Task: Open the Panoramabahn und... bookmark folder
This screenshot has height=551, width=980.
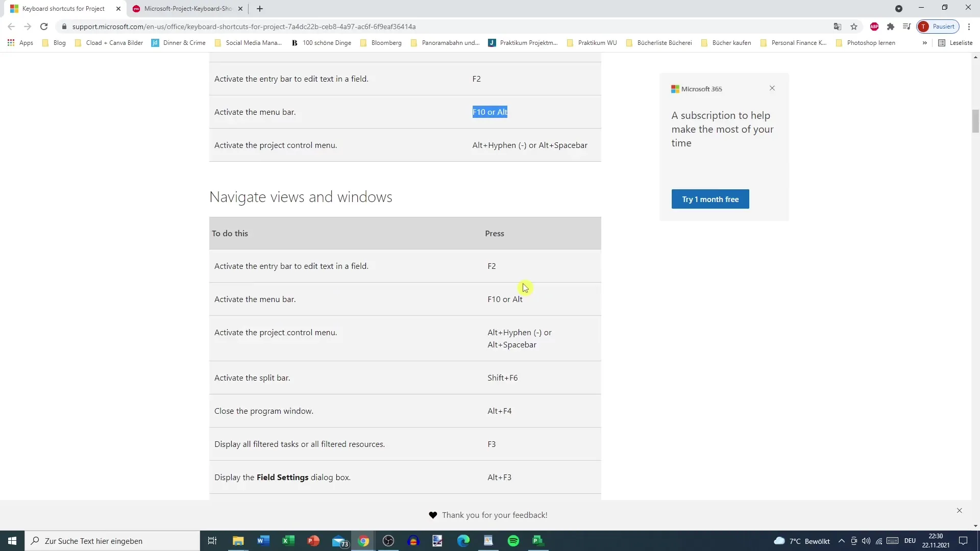Action: point(445,43)
